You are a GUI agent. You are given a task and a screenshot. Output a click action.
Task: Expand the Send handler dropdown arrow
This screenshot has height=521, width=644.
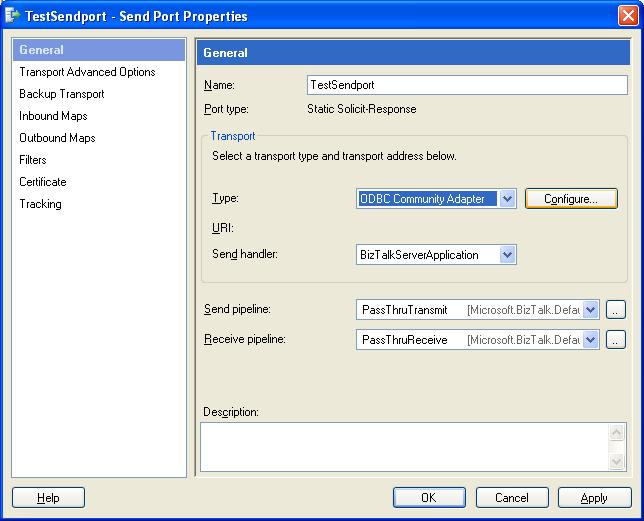pyautogui.click(x=508, y=255)
